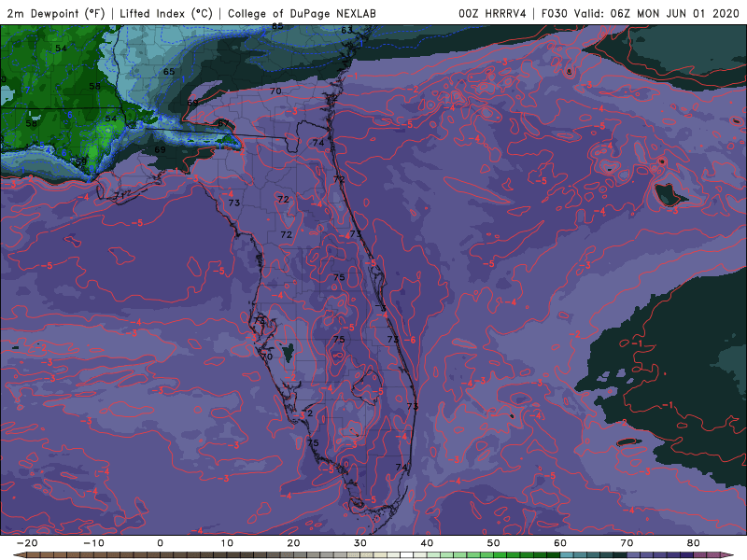The height and width of the screenshot is (560, 747).
Task: Click the '50' label on color scale
Action: click(494, 543)
